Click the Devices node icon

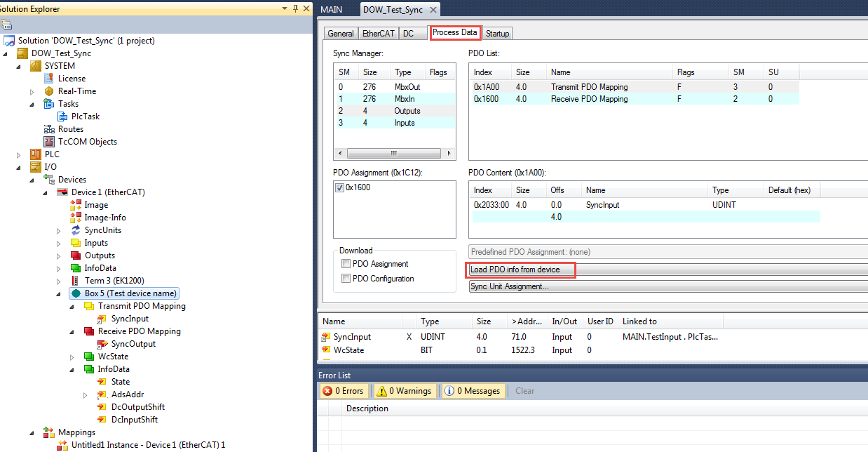(x=49, y=180)
